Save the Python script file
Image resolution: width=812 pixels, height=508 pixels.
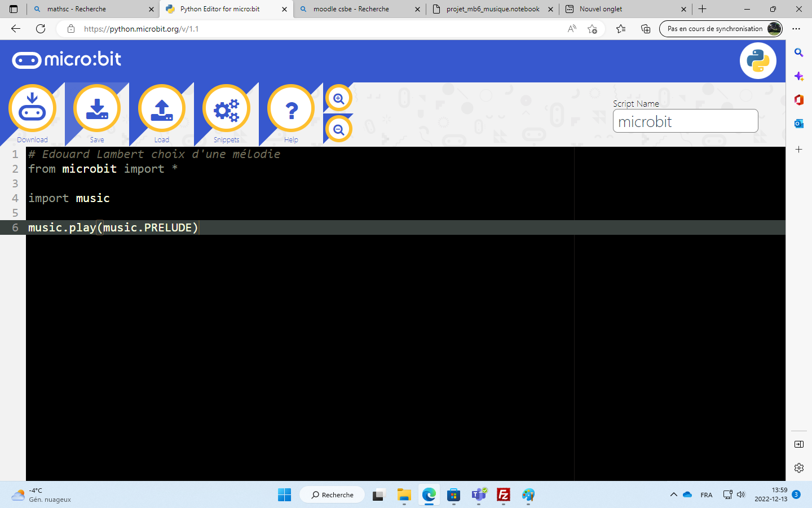point(97,108)
